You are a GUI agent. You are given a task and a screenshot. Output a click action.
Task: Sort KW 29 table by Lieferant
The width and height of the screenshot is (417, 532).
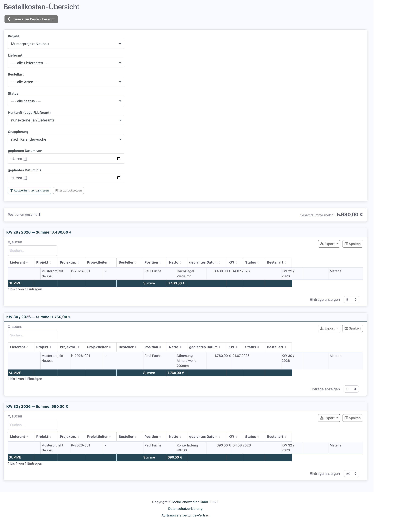21,262
